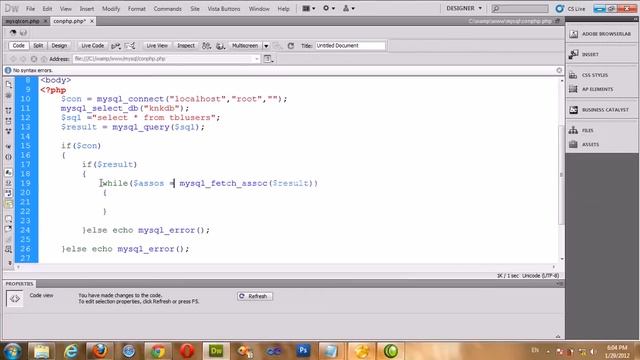This screenshot has height=360, width=640.
Task: Click the Refresh button in Properties
Action: (x=254, y=296)
